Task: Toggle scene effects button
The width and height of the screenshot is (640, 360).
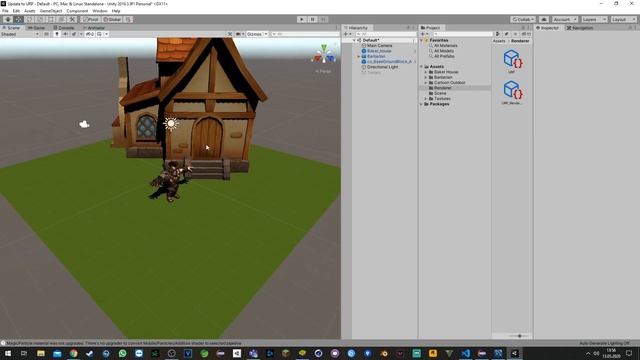Action: pos(74,34)
